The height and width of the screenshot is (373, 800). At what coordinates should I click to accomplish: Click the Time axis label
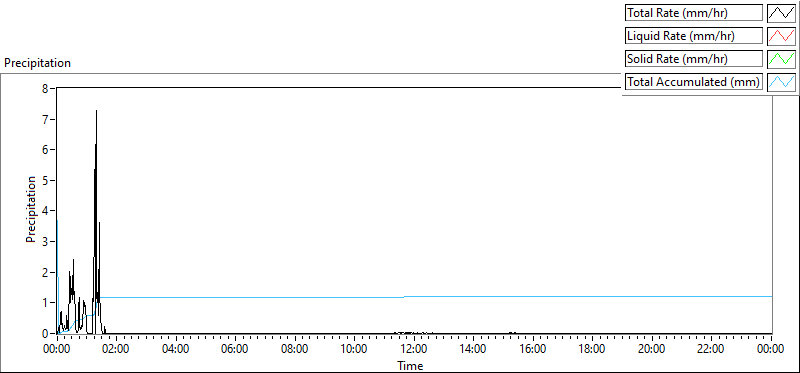[x=410, y=365]
